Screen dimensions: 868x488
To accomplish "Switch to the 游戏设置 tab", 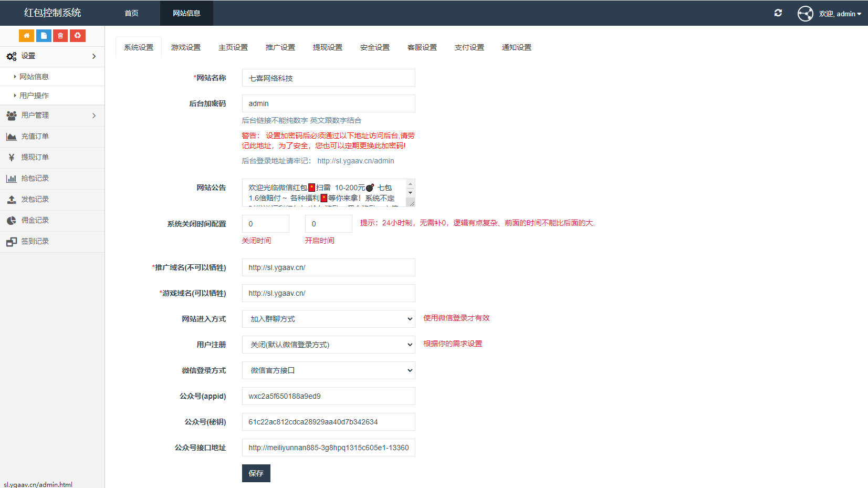I will (x=185, y=47).
